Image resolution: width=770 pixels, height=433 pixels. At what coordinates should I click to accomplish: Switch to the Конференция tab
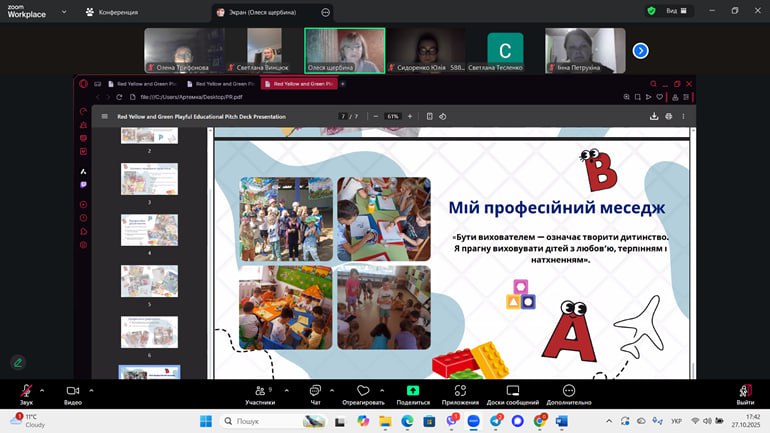coord(112,12)
